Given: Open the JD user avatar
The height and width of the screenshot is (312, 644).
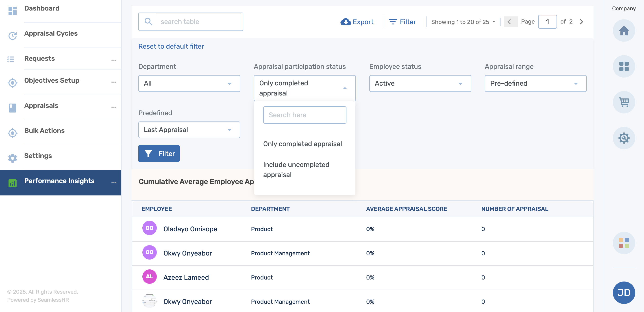Looking at the screenshot, I should coord(624,292).
